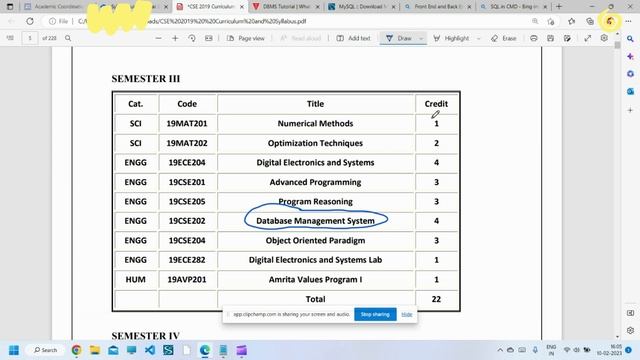Select the Draw tool
Image resolution: width=640 pixels, height=360 pixels.
click(399, 38)
